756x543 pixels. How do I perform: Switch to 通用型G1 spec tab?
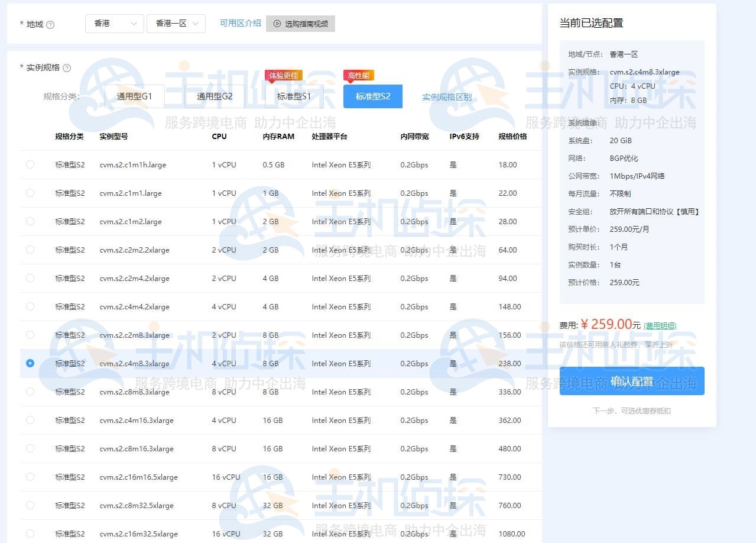coord(134,96)
